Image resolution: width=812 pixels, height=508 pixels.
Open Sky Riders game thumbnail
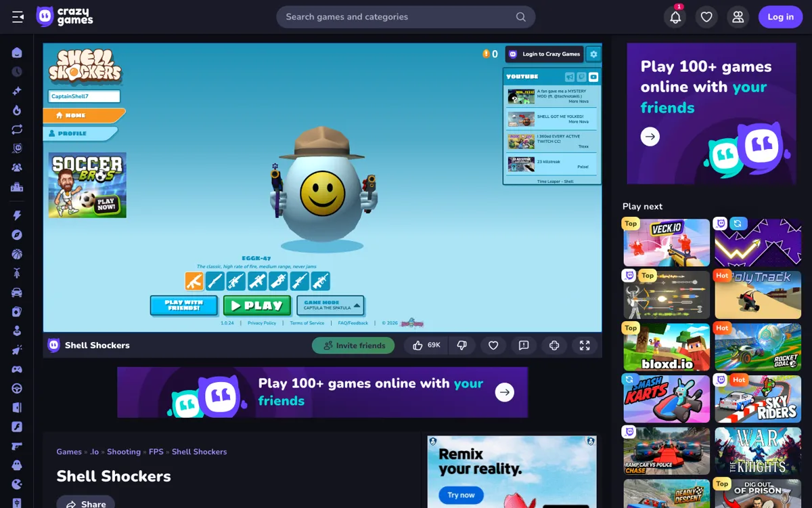pos(758,399)
